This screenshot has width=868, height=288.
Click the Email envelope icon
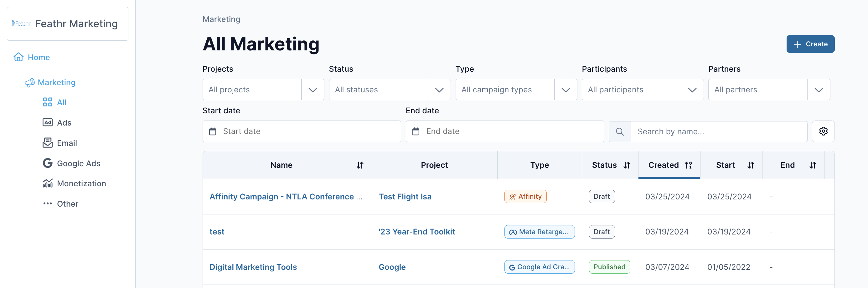coord(48,143)
